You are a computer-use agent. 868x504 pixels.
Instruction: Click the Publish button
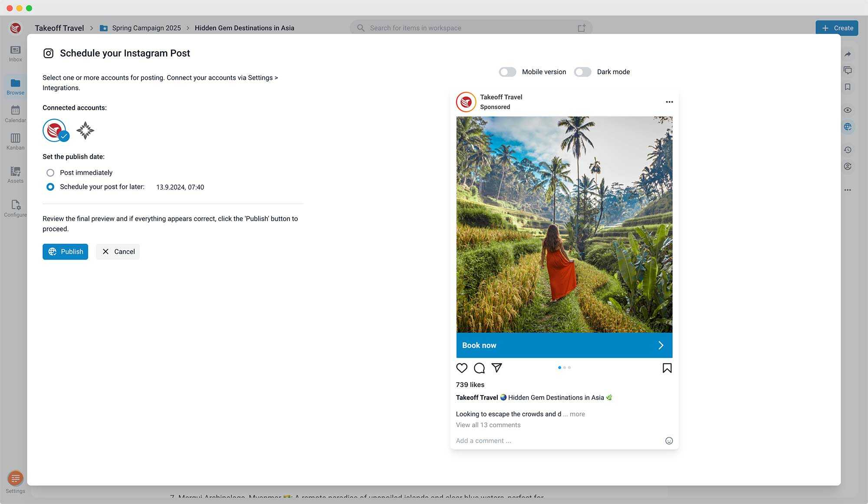[65, 252]
